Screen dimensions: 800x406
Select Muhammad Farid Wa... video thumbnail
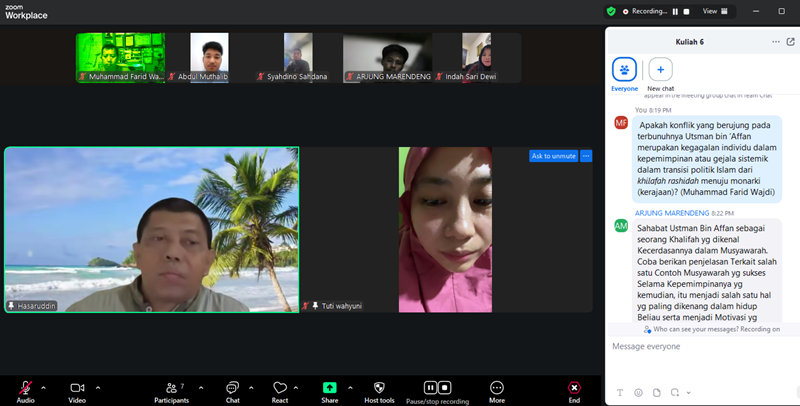(120, 58)
